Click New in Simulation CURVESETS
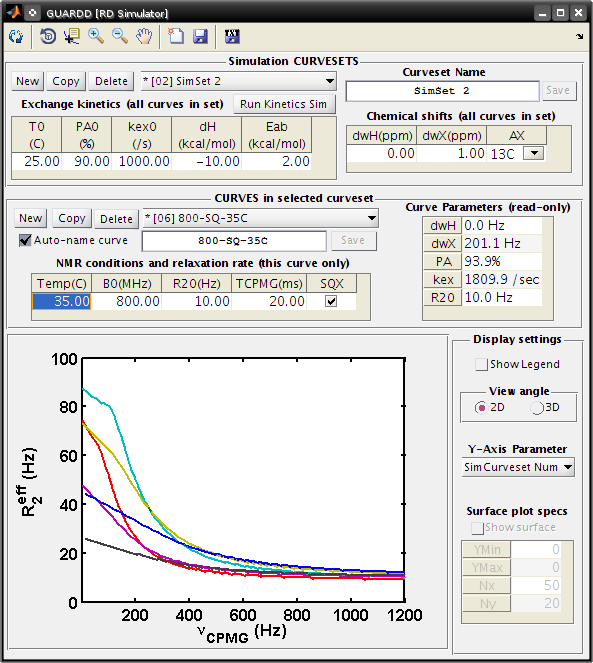Viewport: 593px width, 663px height. coord(27,81)
